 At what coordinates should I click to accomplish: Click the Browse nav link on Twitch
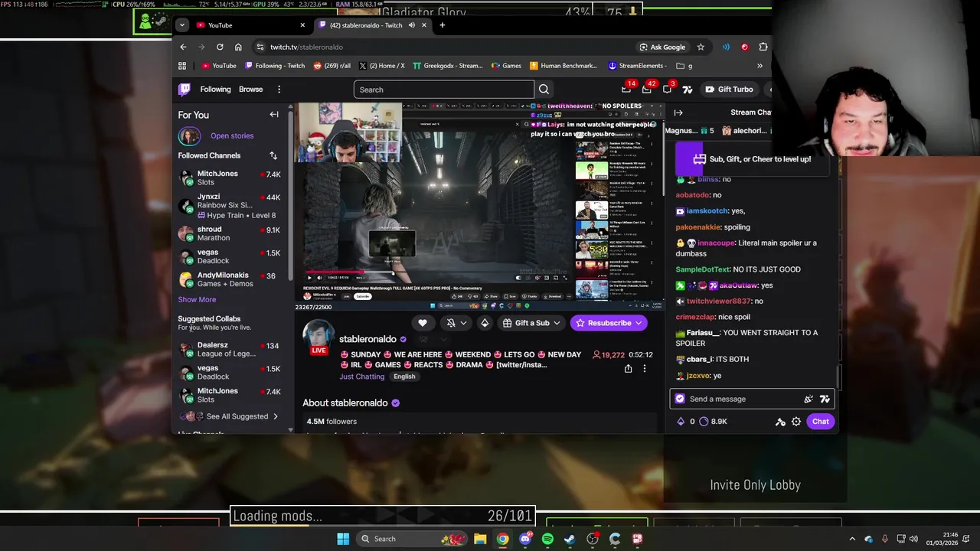[x=250, y=90]
